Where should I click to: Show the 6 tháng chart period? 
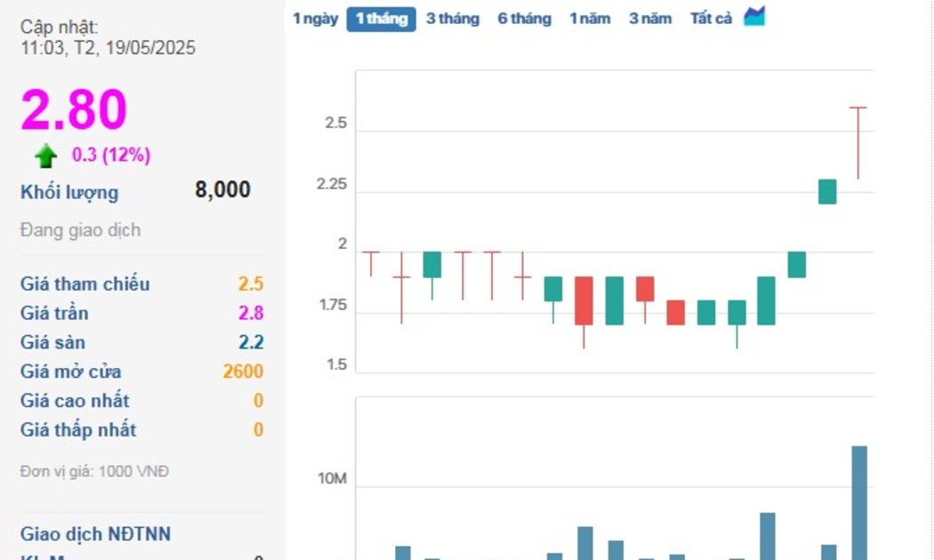click(524, 19)
